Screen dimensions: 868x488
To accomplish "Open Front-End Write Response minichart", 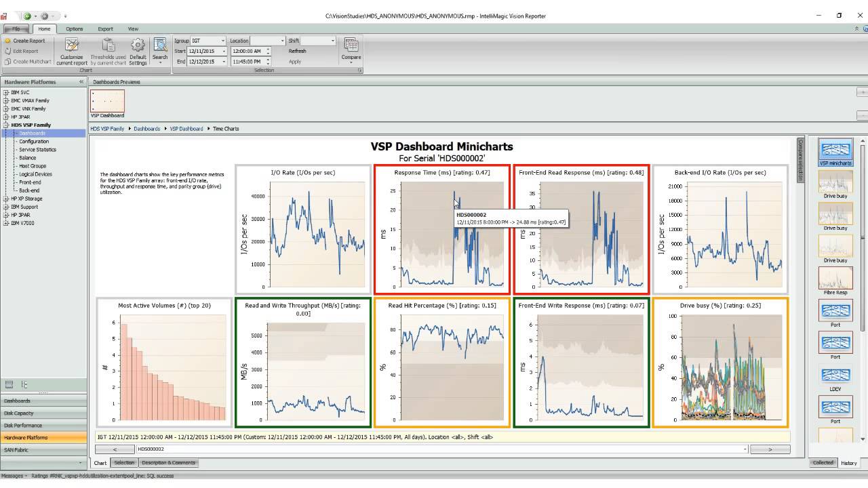I will (581, 363).
